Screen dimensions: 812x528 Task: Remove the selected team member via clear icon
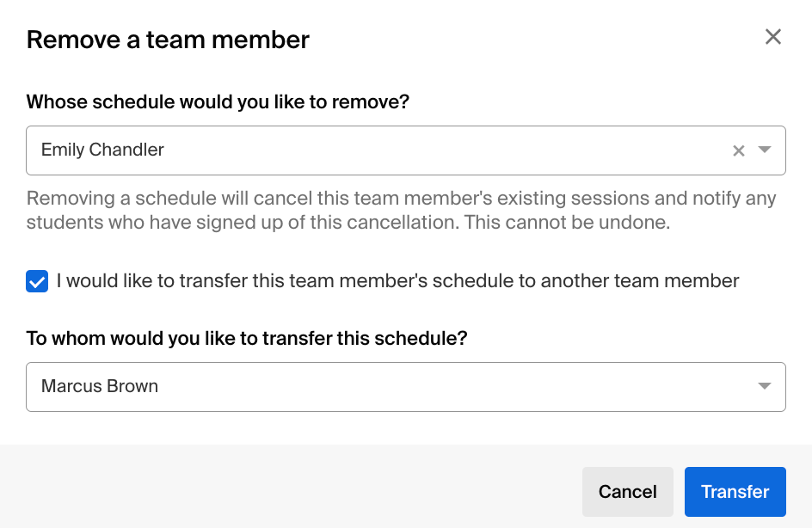[738, 150]
